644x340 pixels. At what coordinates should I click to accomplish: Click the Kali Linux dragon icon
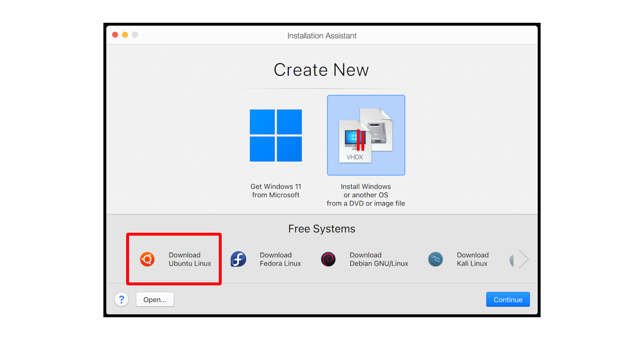[436, 259]
